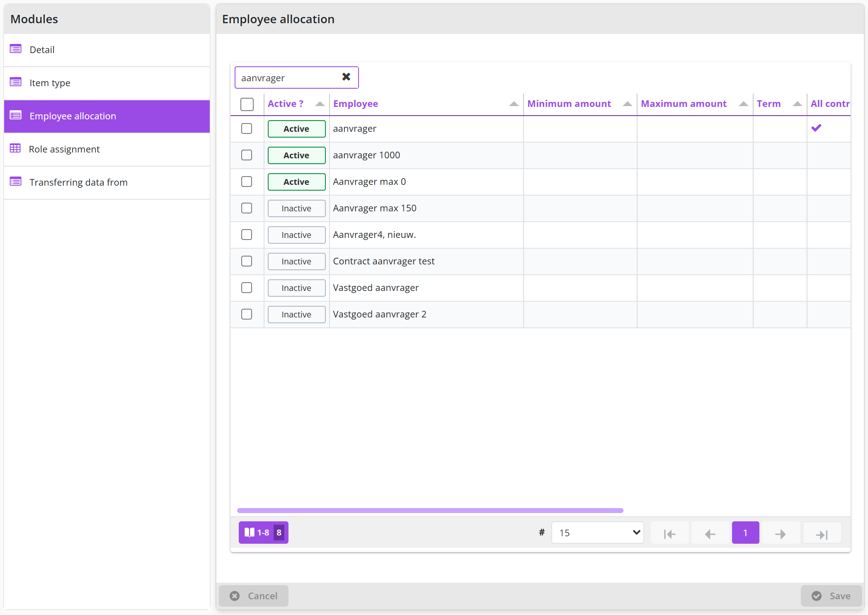Viewport: 868px width, 615px height.
Task: Click the Item type module icon
Action: pos(16,82)
